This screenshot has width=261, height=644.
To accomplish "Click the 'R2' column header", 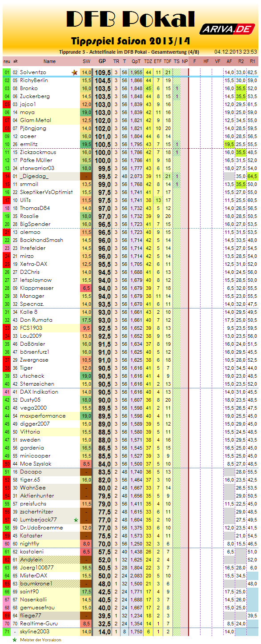I will (x=241, y=61).
